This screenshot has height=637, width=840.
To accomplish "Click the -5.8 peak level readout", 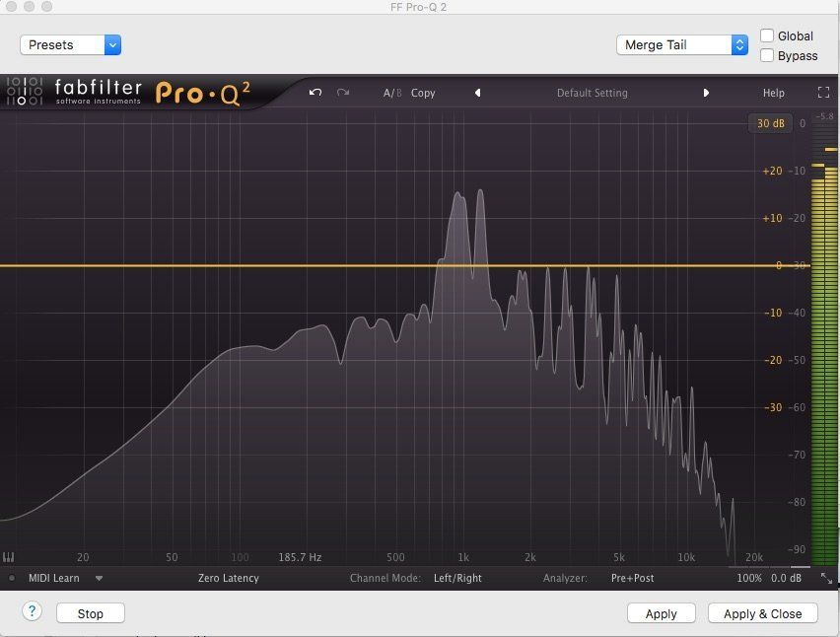I will click(824, 116).
